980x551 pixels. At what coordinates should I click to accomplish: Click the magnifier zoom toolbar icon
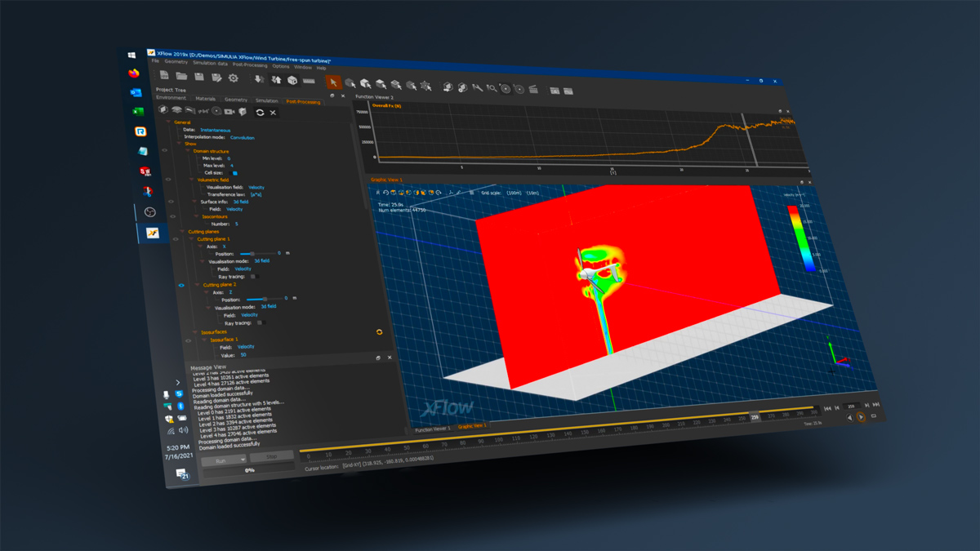(x=492, y=88)
